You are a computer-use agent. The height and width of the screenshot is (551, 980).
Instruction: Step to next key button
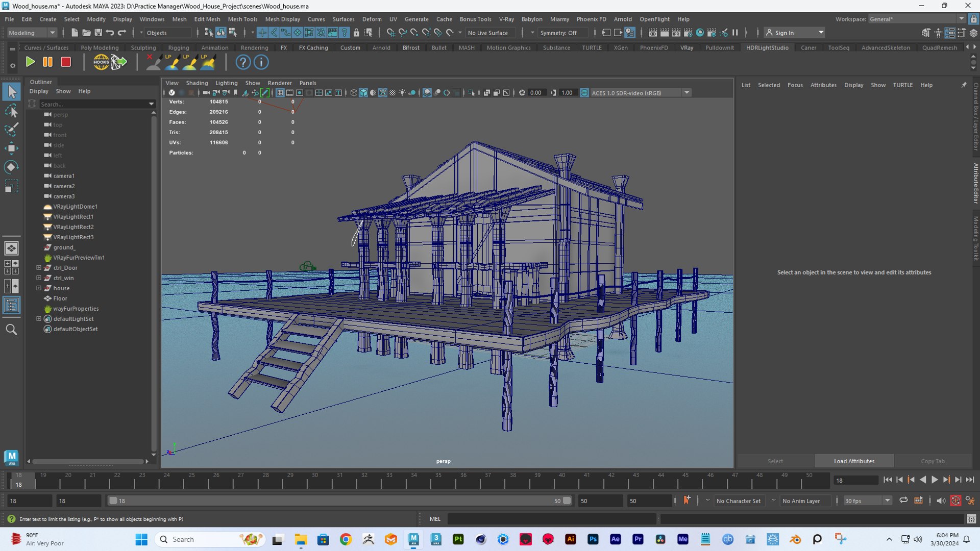(946, 480)
